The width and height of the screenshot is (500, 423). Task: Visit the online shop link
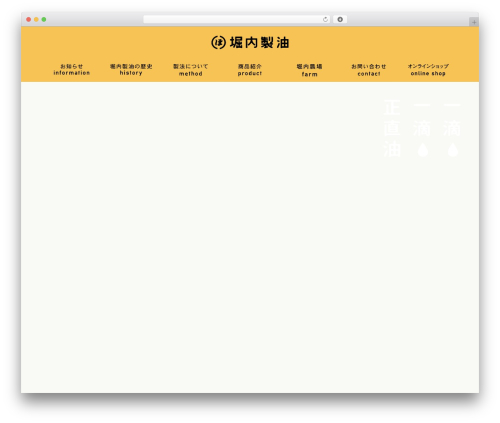[x=428, y=70]
